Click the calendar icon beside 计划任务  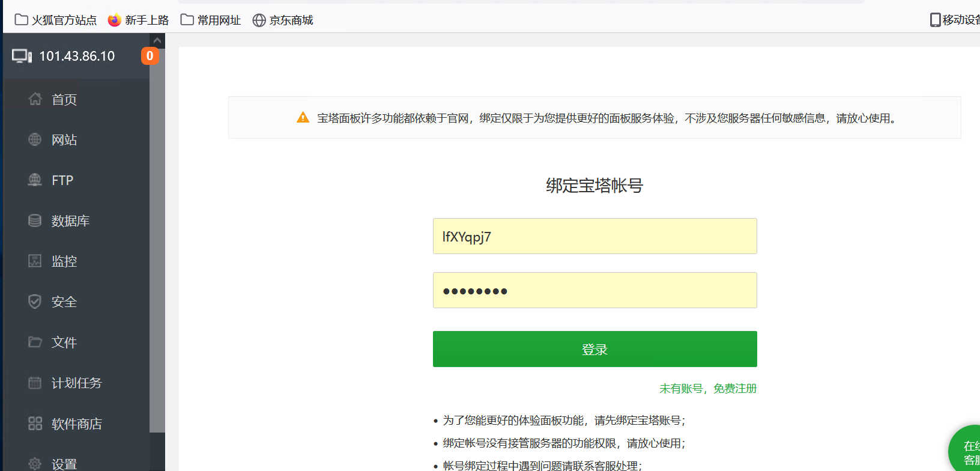pyautogui.click(x=35, y=383)
